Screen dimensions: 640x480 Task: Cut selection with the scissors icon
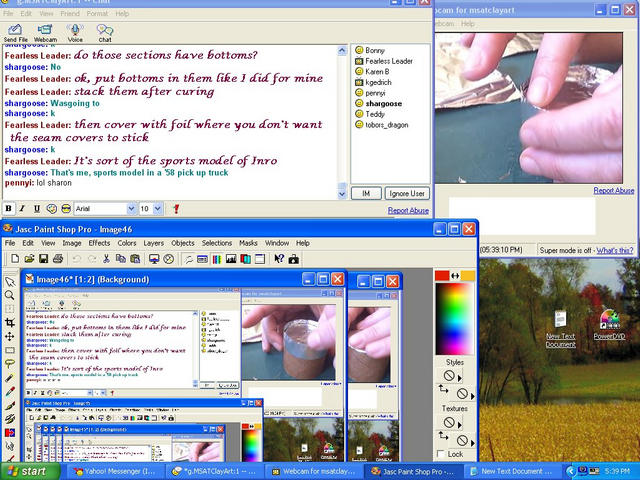coord(106,259)
